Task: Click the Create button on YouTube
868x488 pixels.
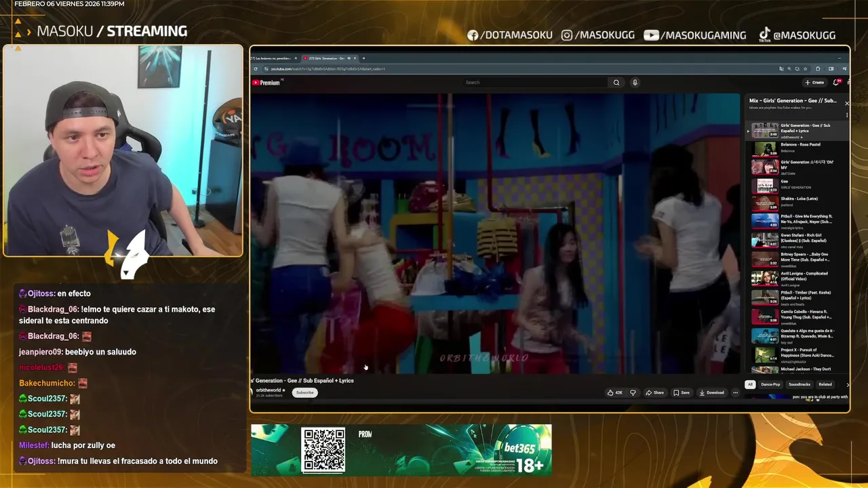Action: click(814, 83)
